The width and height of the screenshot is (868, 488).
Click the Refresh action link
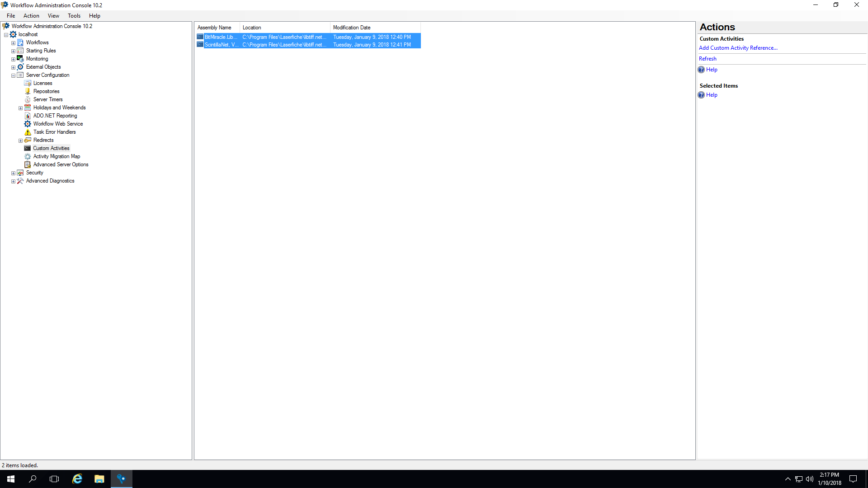[x=707, y=59]
